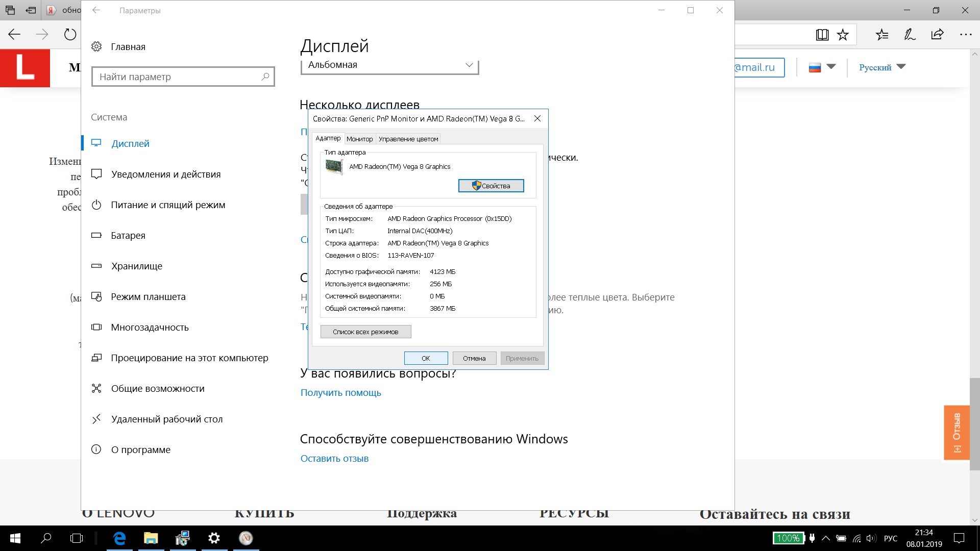Open Edge more options menu
The height and width of the screenshot is (551, 980).
(966, 35)
